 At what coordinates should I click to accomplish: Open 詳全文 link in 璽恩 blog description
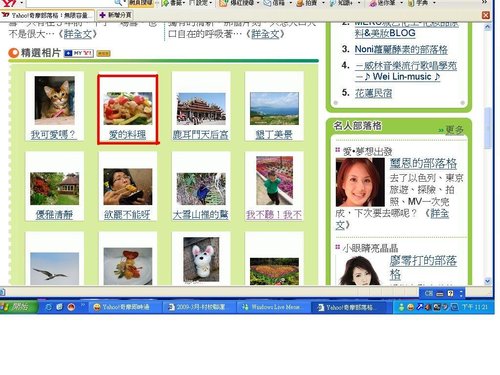(x=392, y=219)
